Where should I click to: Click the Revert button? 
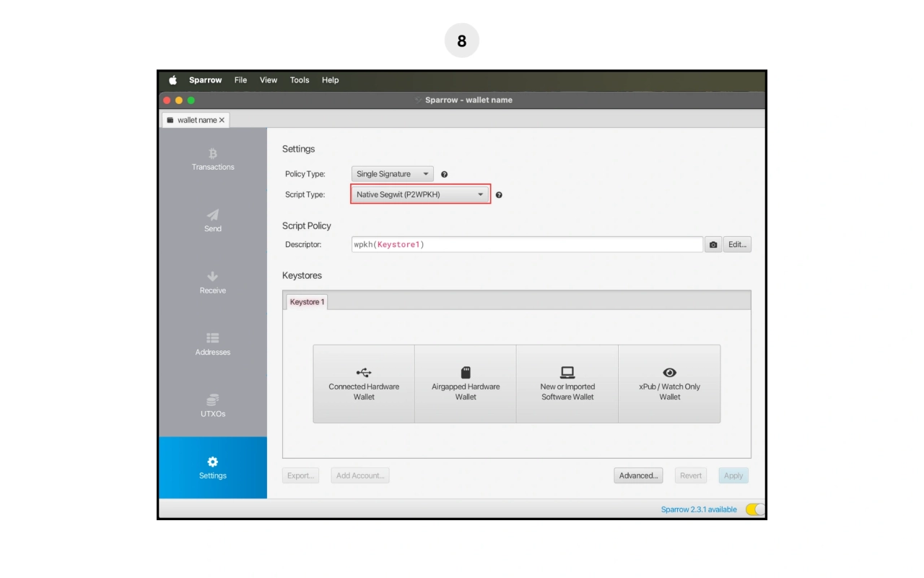pos(691,475)
